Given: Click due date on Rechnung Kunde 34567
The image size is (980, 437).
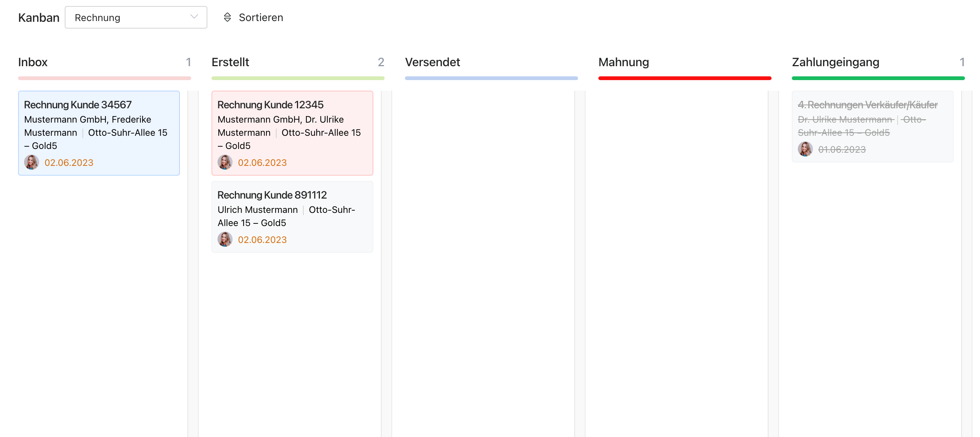Looking at the screenshot, I should [x=69, y=162].
